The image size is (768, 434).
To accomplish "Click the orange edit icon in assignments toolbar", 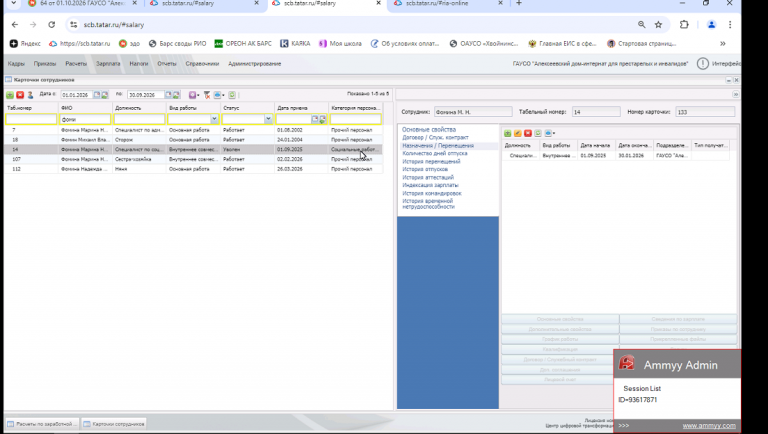I will 518,133.
